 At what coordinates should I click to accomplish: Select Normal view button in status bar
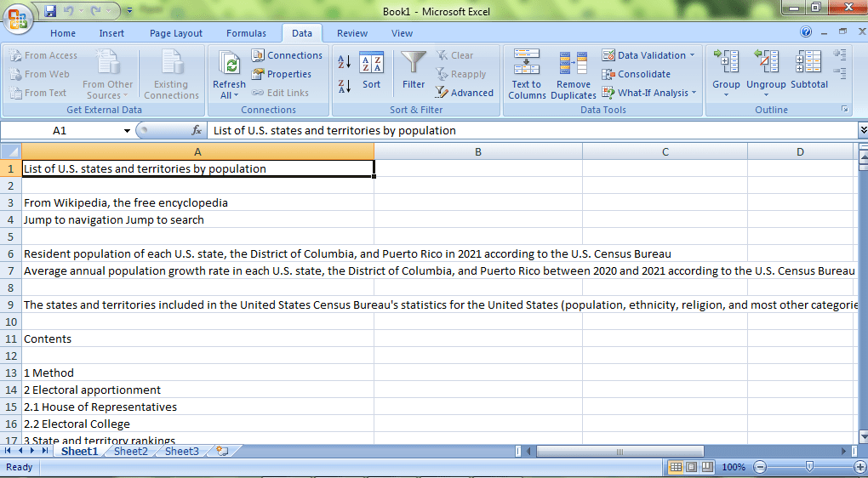click(677, 467)
